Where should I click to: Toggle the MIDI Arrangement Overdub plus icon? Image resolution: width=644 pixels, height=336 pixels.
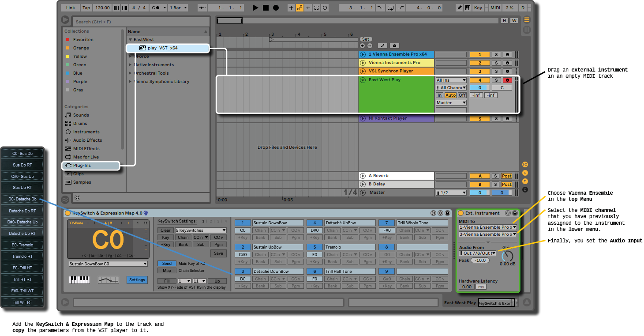tap(291, 8)
